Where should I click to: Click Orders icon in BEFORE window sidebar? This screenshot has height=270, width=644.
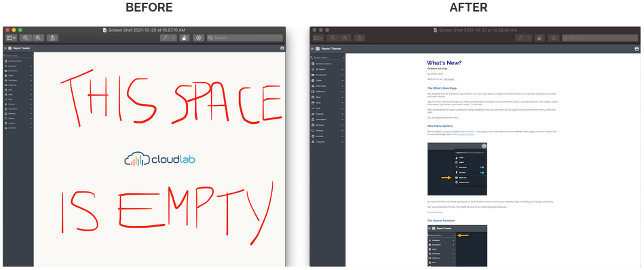tap(5, 75)
